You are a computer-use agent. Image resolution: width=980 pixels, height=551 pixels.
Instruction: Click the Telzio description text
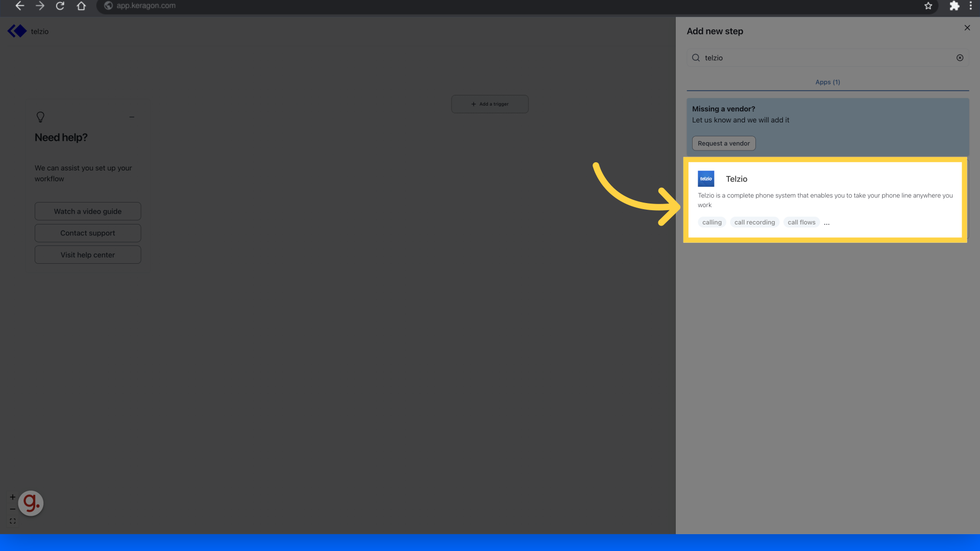click(825, 200)
